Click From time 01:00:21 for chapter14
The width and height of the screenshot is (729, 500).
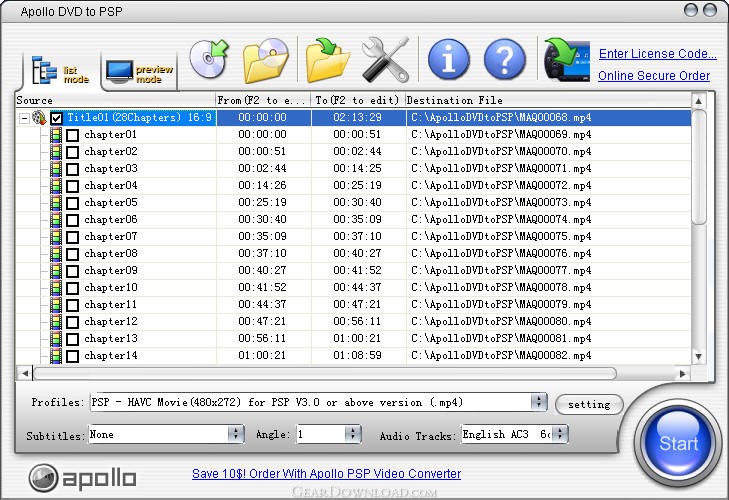pyautogui.click(x=262, y=355)
